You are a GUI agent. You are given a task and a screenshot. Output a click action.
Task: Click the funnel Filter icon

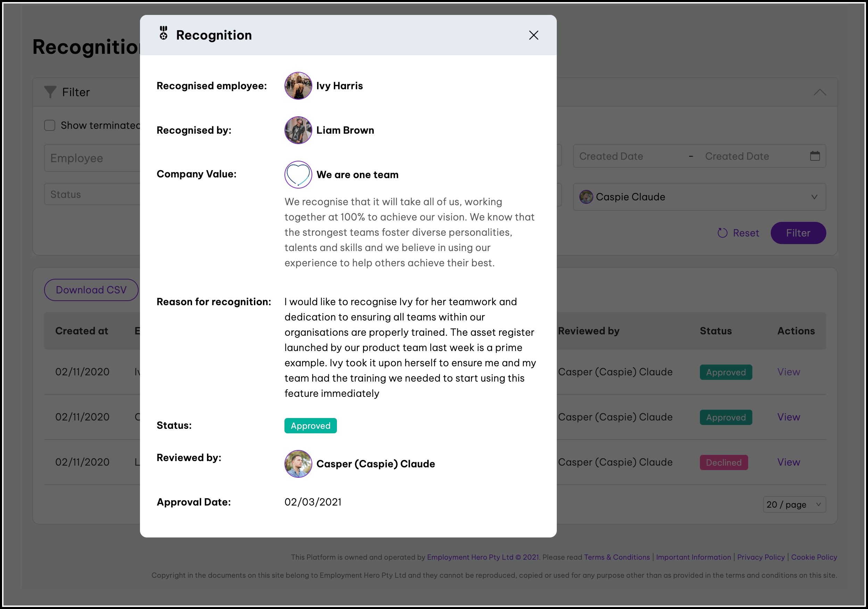pos(50,92)
